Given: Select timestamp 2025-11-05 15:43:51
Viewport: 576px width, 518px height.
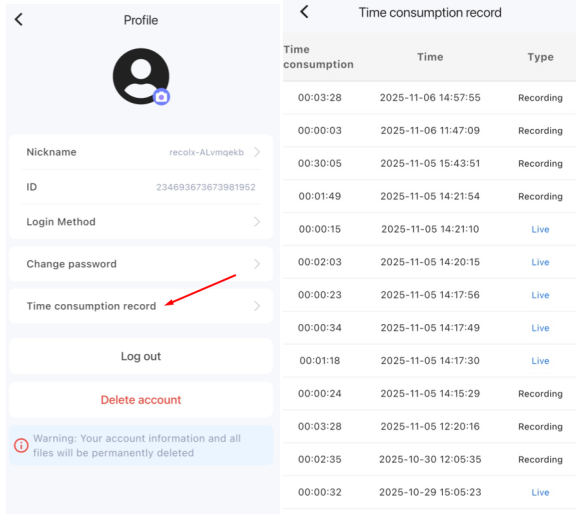Looking at the screenshot, I should click(430, 163).
